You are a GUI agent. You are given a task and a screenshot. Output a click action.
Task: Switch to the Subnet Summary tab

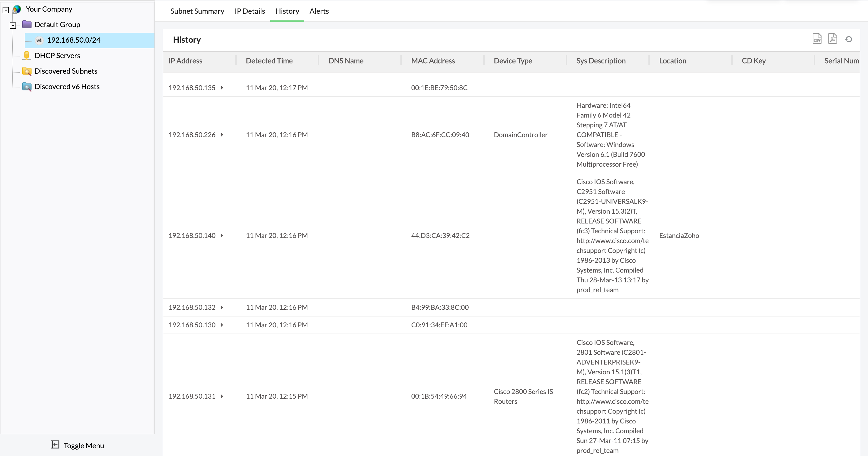[x=197, y=11]
